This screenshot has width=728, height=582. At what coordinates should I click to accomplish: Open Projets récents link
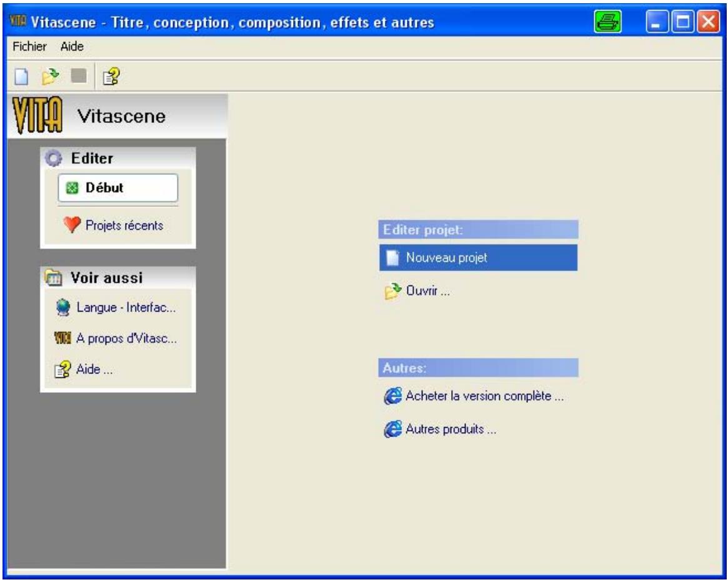(124, 225)
